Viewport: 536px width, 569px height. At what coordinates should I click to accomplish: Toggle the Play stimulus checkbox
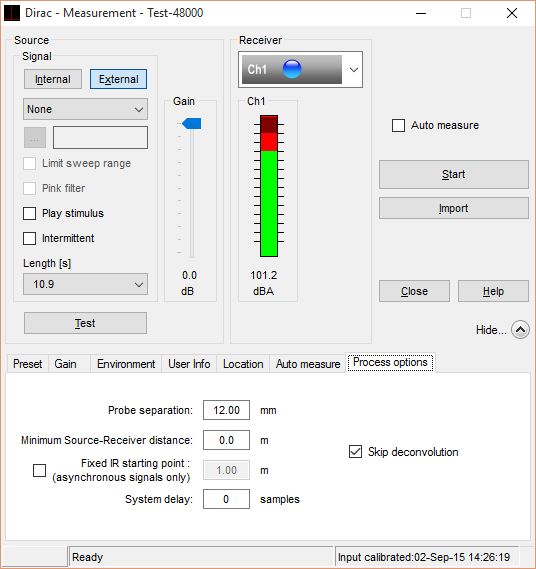[x=29, y=213]
